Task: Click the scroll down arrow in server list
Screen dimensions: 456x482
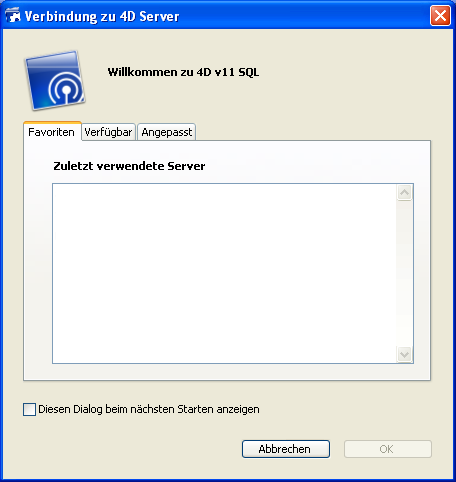Action: coord(404,354)
